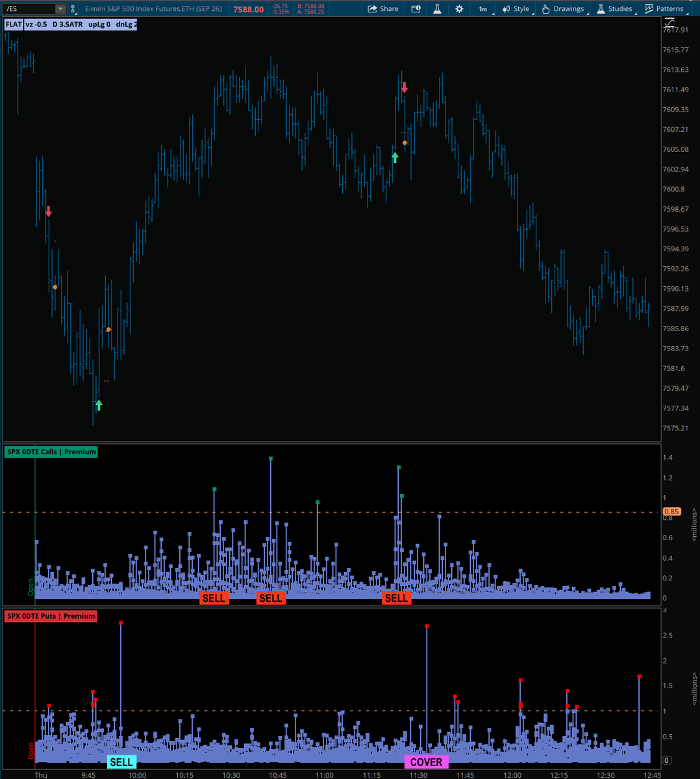Image resolution: width=700 pixels, height=779 pixels.
Task: Click the second red SELL marker near 10:42
Action: click(x=271, y=598)
